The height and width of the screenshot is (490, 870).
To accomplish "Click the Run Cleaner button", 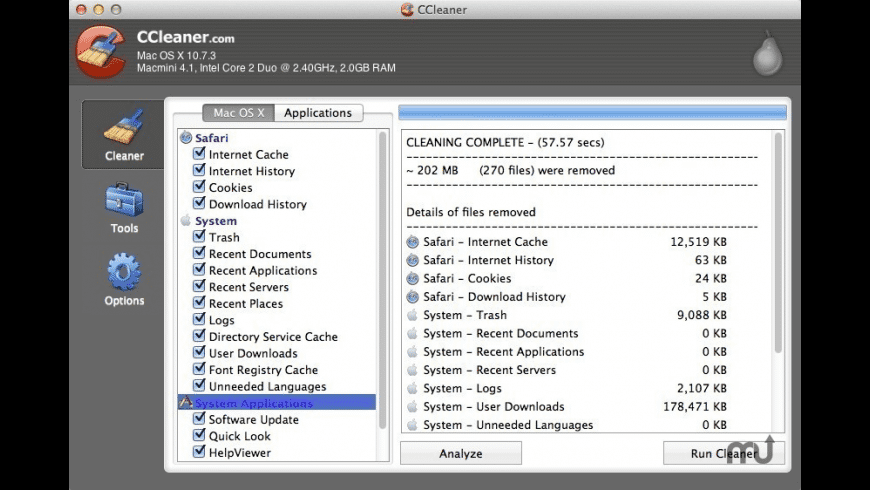I will coord(723,453).
